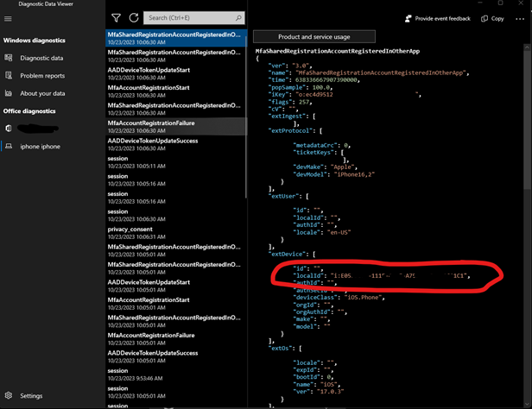The height and width of the screenshot is (409, 532).
Task: Click the "devModel": "iPhone16,2" line
Action: [333, 174]
